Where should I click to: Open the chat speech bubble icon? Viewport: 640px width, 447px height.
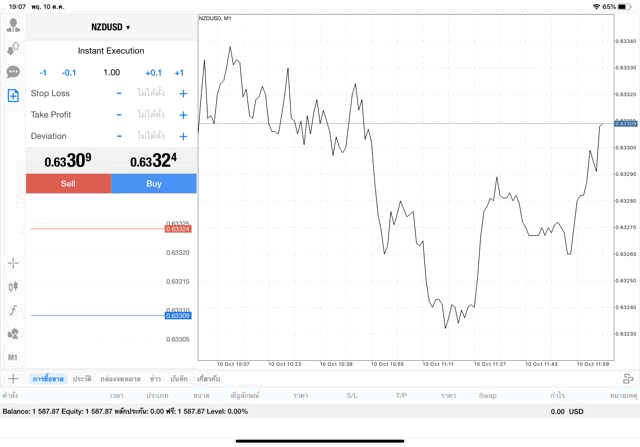pos(13,72)
